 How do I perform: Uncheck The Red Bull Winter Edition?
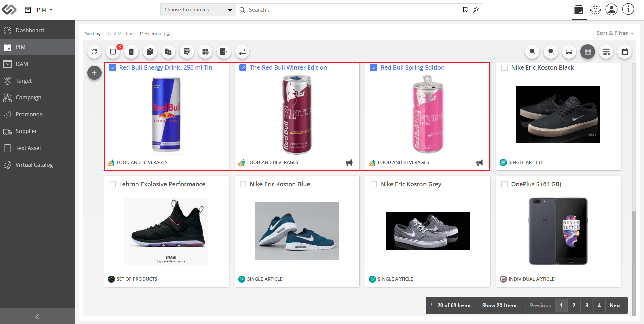pos(243,68)
